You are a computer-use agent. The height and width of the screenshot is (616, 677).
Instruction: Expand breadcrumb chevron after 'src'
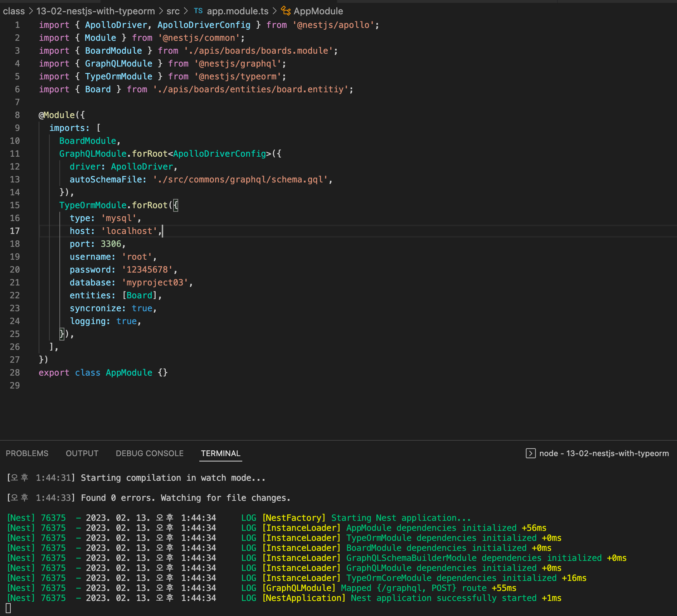186,11
